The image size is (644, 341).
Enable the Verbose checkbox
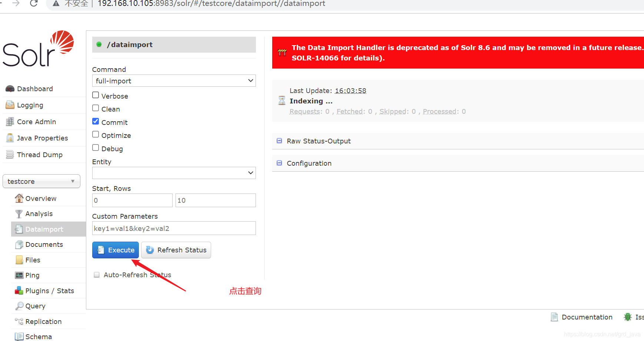[x=96, y=95]
